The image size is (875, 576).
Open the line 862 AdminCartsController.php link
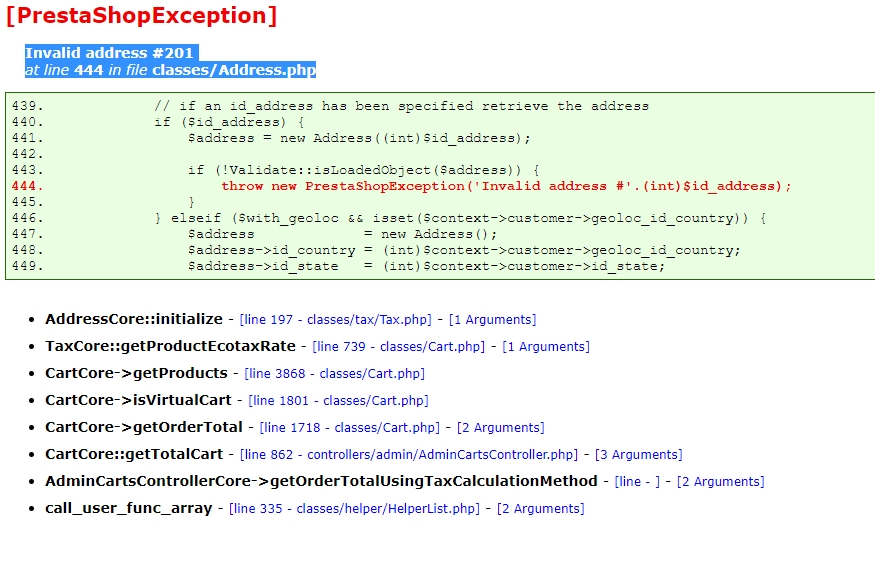click(x=409, y=454)
